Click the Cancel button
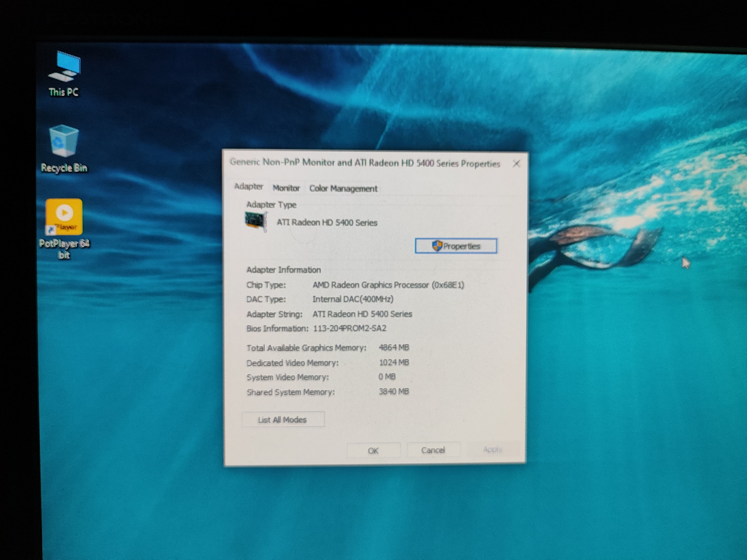 click(433, 450)
